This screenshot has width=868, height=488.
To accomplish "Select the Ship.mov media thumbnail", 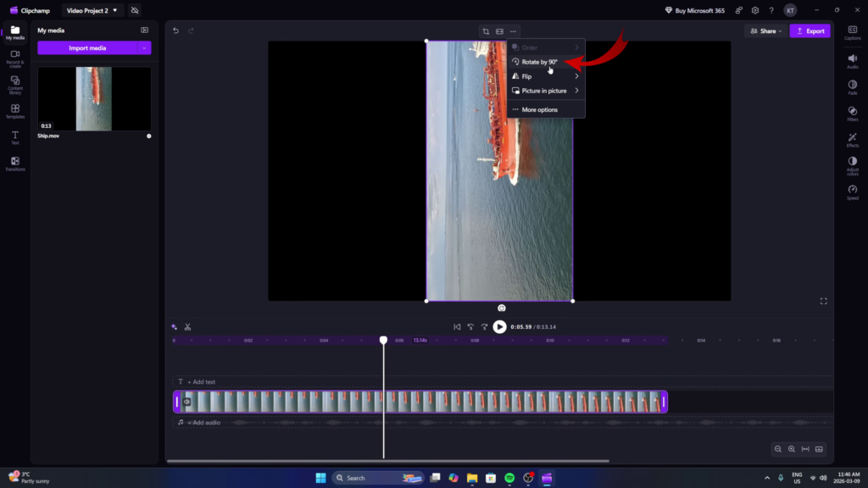I will click(x=94, y=97).
